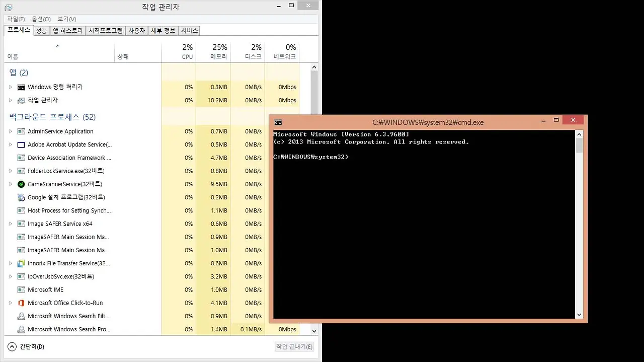Sort by the CPU column header
Screen dimensions: 644x362
point(179,52)
